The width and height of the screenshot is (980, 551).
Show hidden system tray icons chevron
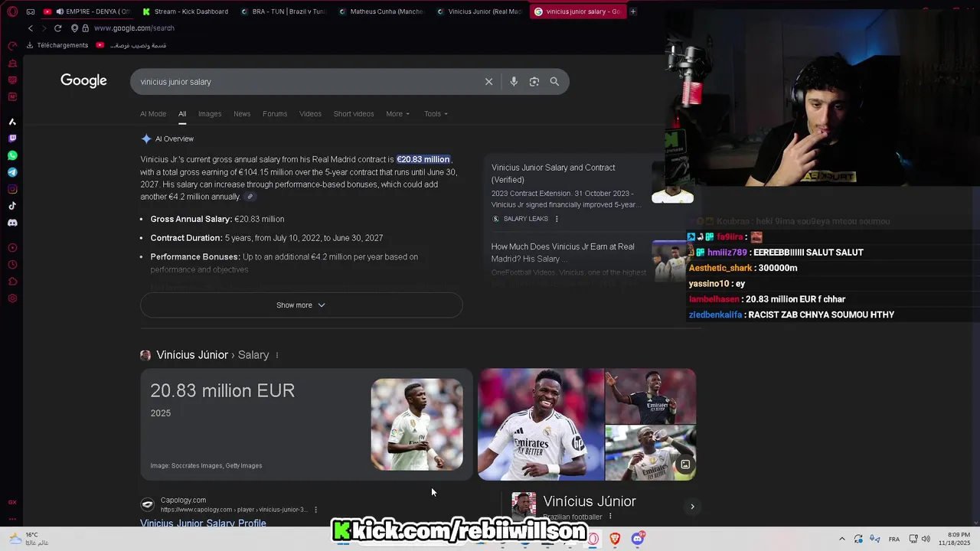842,539
